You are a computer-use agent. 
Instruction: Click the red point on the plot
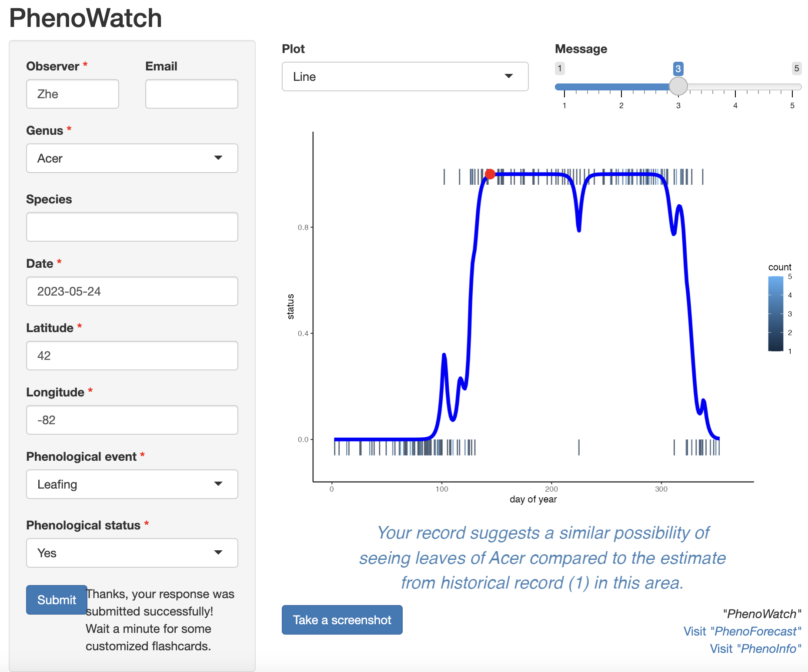point(490,174)
